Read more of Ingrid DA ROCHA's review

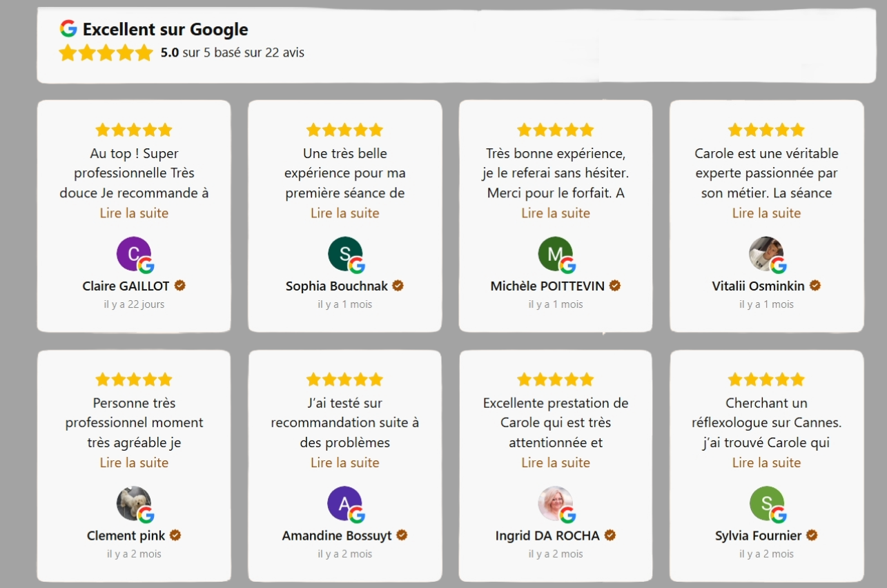[x=556, y=463]
